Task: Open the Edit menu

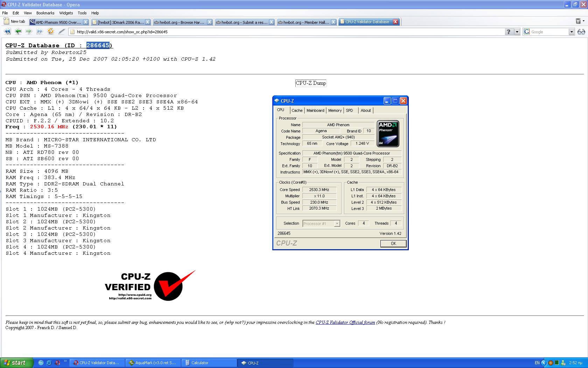Action: coord(16,13)
